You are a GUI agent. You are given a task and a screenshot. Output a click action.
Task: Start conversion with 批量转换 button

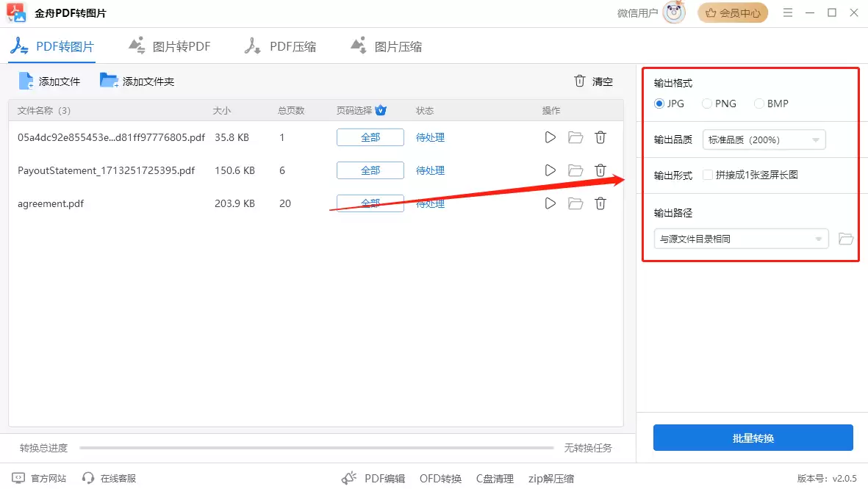(753, 438)
